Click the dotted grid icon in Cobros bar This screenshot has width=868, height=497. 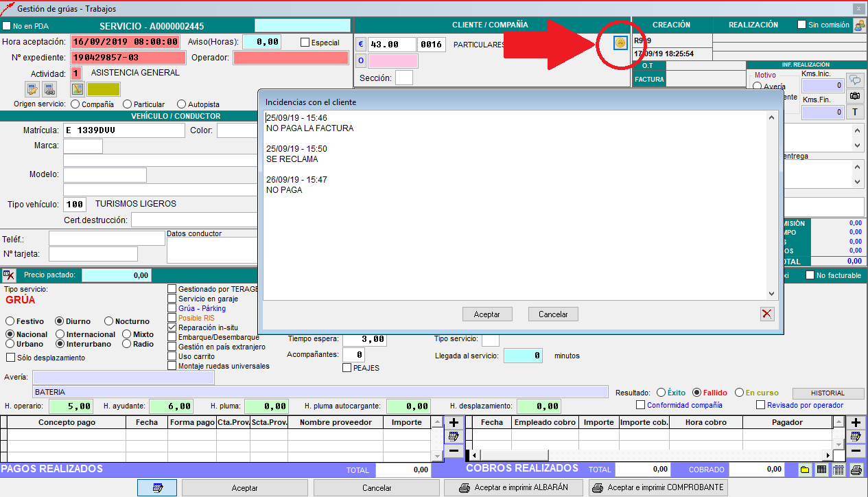coord(838,470)
